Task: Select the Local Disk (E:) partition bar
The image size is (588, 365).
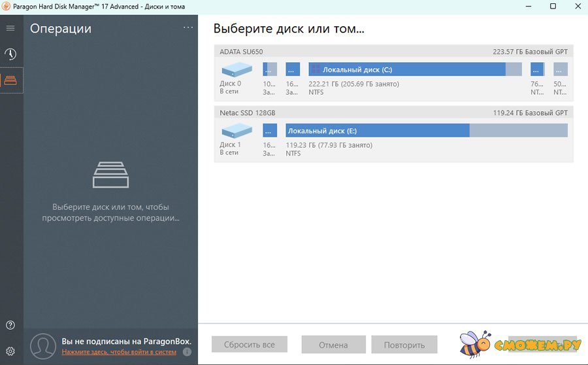Action: (x=427, y=130)
